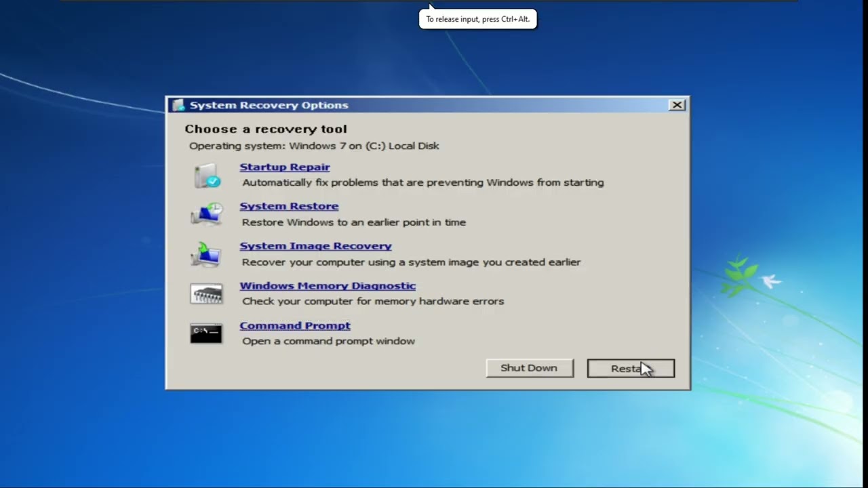The width and height of the screenshot is (868, 488).
Task: Click the Windows Memory Diagnostic chip icon
Action: click(x=206, y=294)
